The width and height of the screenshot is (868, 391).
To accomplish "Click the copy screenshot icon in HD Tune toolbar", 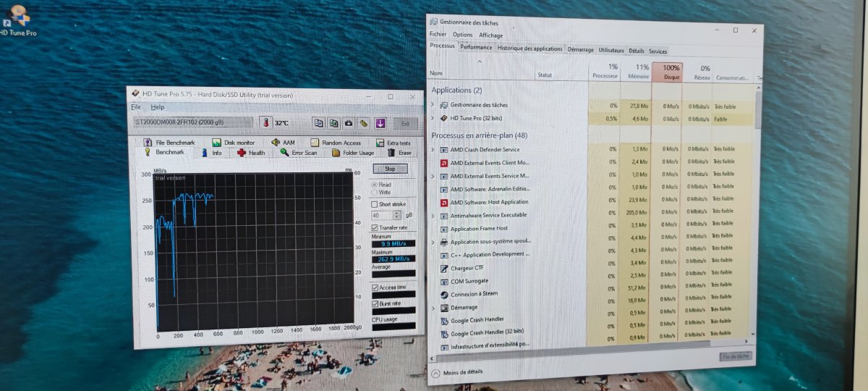I will point(333,122).
